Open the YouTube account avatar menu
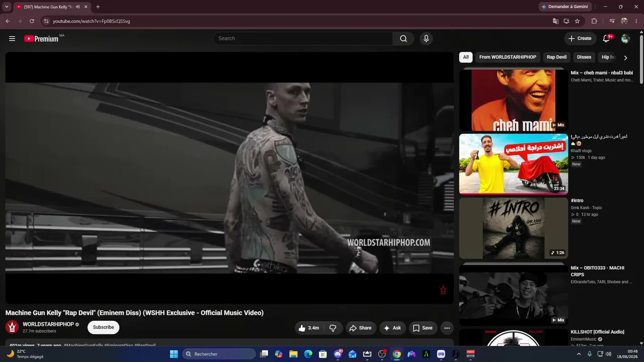Viewport: 644px width, 362px height. click(x=625, y=39)
